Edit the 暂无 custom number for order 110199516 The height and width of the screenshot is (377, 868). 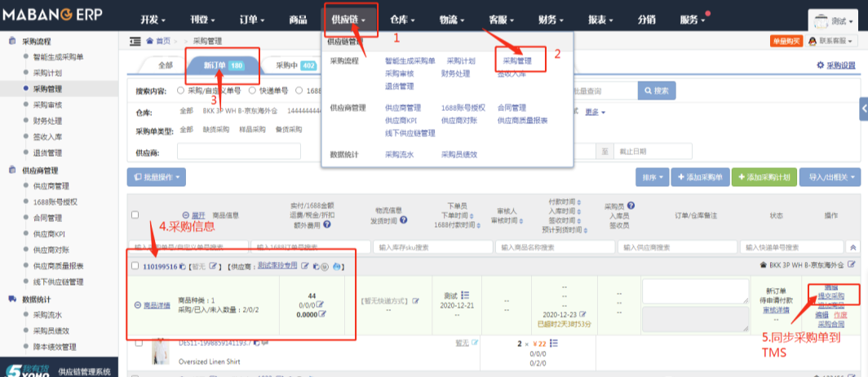coord(214,267)
